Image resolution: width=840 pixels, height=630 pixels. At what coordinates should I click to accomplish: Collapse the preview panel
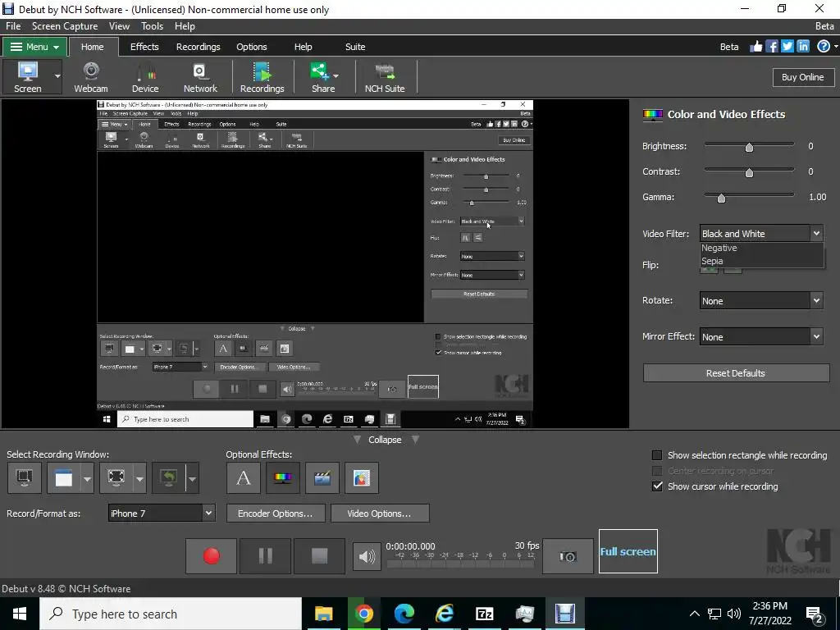385,440
